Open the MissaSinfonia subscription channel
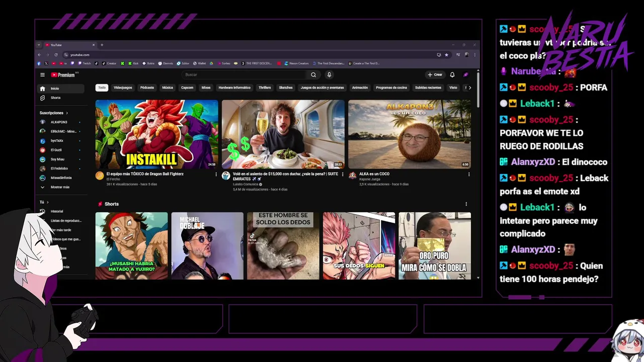 coord(60,177)
